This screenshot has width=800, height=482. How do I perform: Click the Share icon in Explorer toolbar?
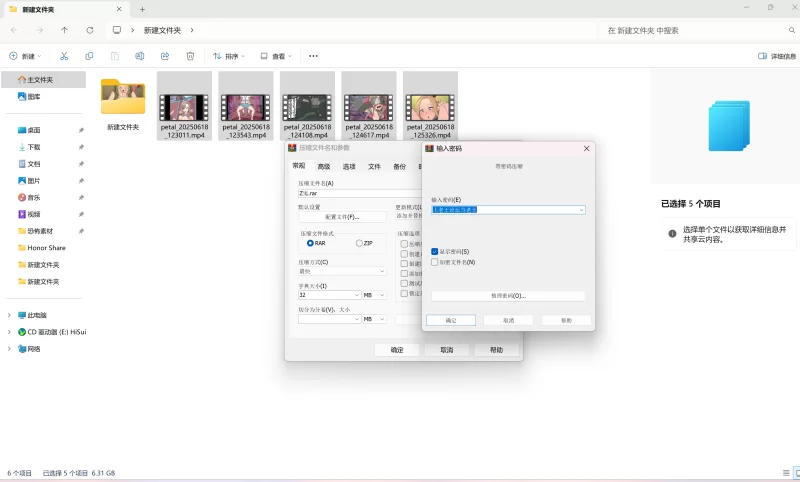click(x=165, y=56)
